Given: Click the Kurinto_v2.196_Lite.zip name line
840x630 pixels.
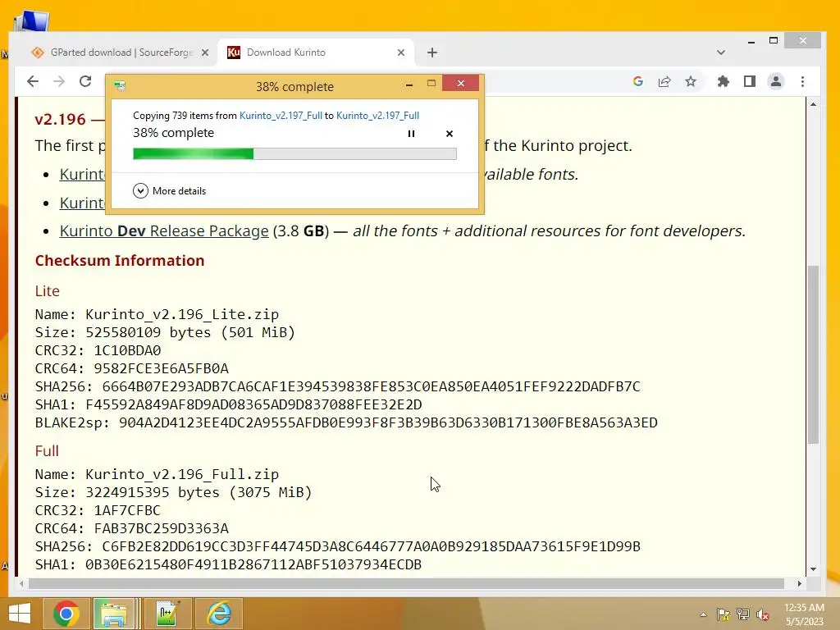Looking at the screenshot, I should click(x=157, y=314).
